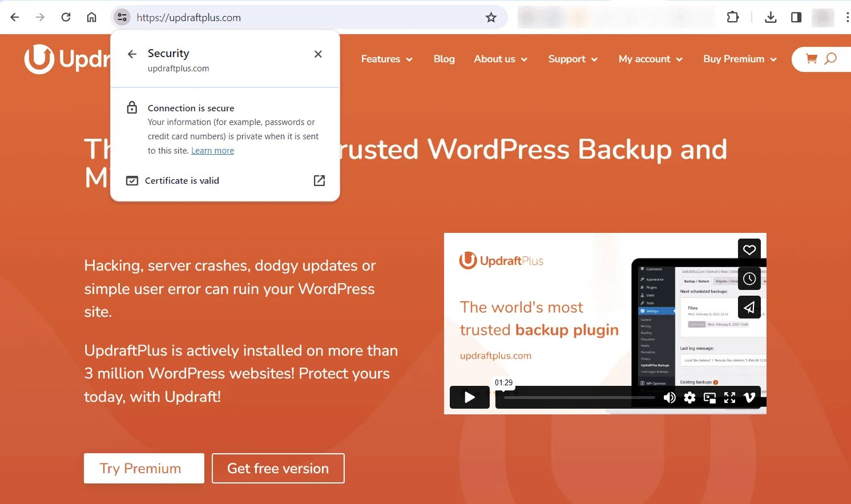Click the Vimeo logo in the player
The width and height of the screenshot is (851, 504).
(x=749, y=397)
